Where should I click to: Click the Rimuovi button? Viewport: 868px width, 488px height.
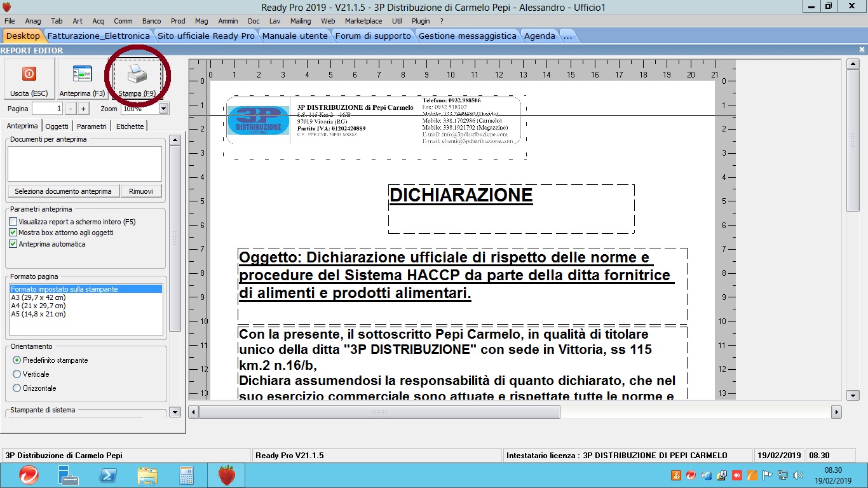point(141,191)
